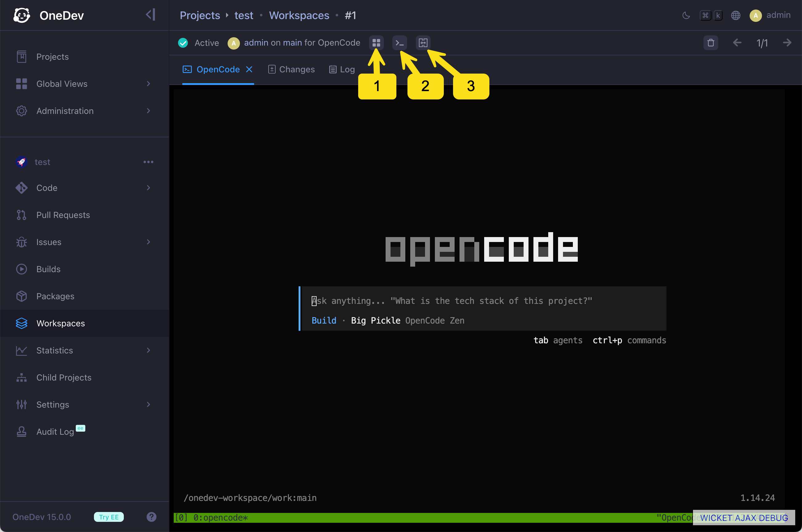Click the test project rocket avatar
The height and width of the screenshot is (532, 802).
click(21, 162)
